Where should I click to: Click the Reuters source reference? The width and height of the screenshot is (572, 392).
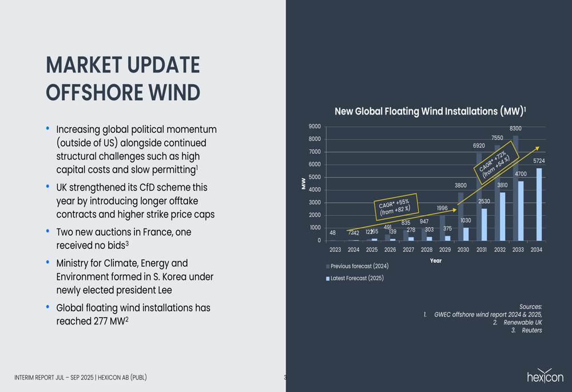point(531,330)
